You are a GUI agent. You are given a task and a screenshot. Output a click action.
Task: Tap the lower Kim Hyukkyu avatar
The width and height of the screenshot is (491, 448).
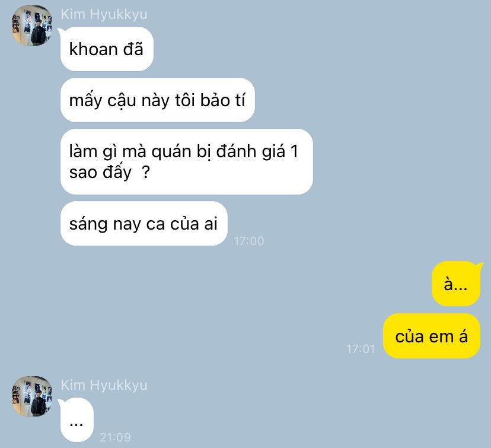pos(32,396)
